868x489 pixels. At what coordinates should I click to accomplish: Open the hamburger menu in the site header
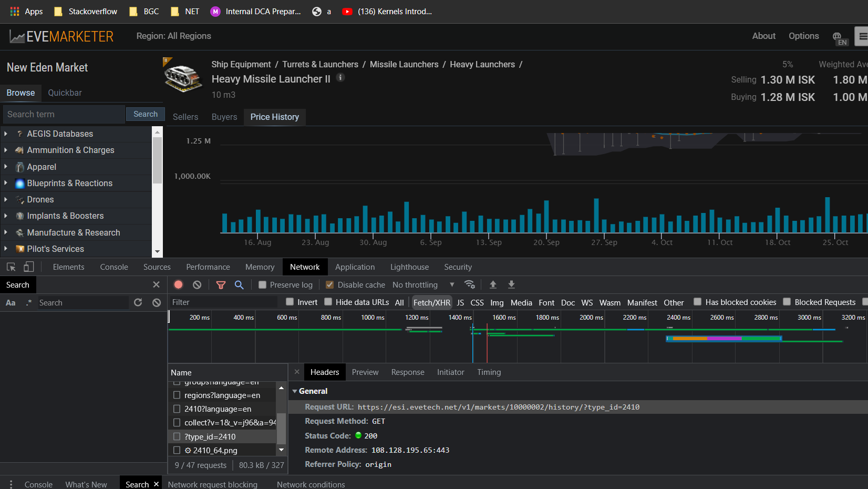tap(863, 36)
